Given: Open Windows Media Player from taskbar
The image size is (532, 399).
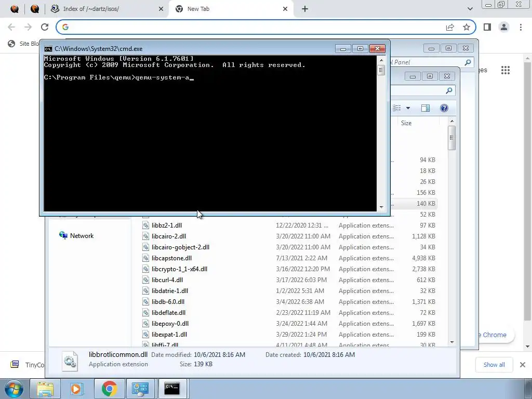Looking at the screenshot, I should [x=77, y=389].
